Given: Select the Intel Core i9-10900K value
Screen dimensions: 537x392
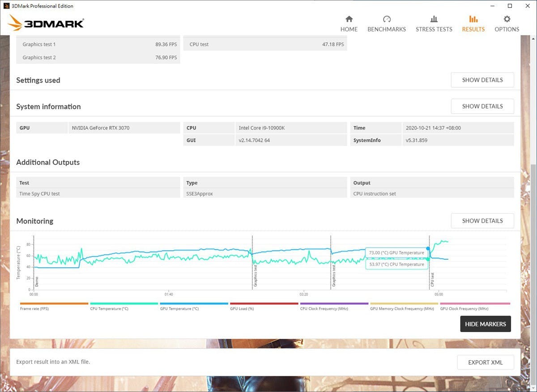Looking at the screenshot, I should pos(291,128).
